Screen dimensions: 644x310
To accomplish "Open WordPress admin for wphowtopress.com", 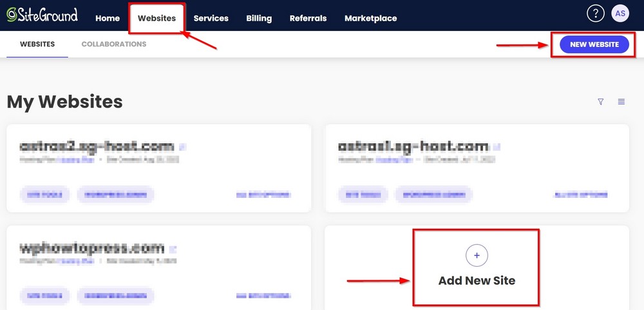I will [115, 296].
